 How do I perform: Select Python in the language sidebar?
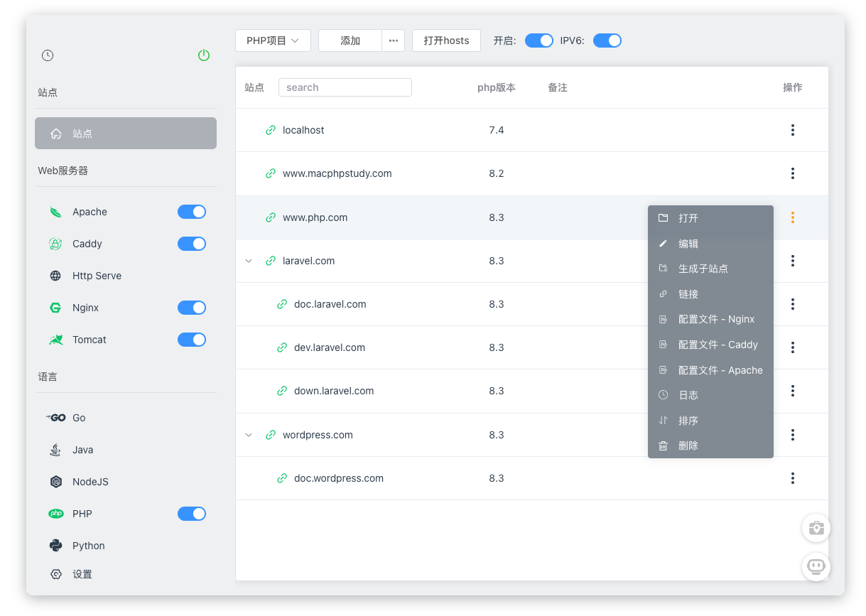click(x=88, y=546)
